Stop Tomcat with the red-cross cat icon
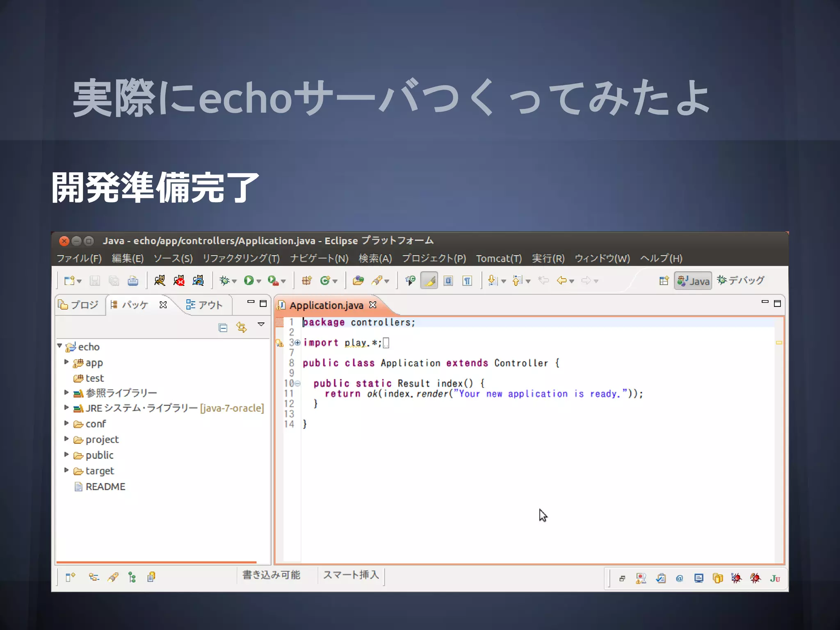 179,280
